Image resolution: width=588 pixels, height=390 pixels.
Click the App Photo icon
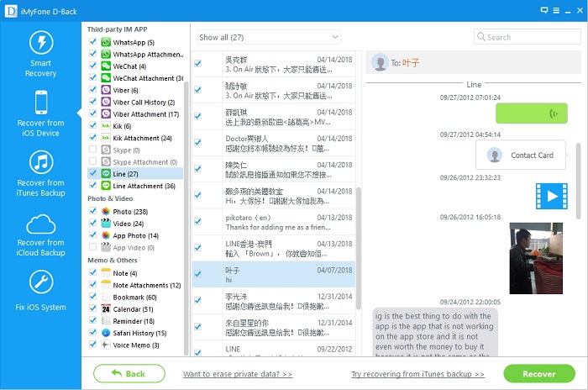pos(106,235)
